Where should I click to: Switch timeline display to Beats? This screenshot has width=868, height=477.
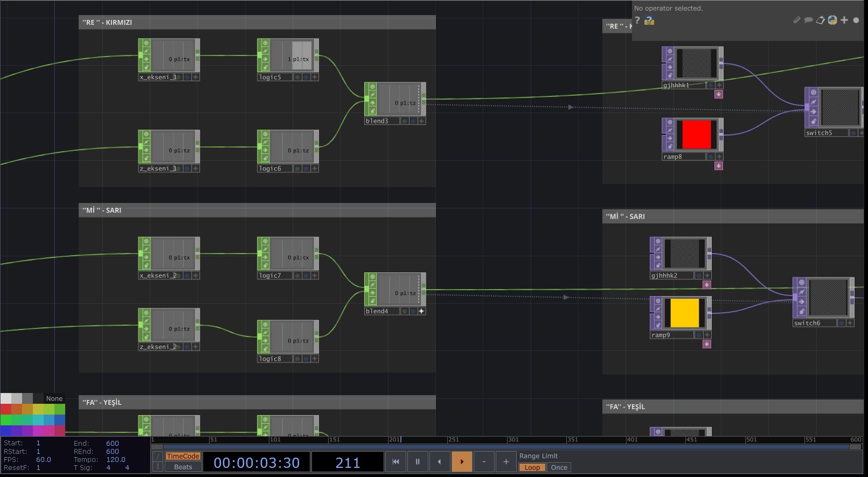click(183, 467)
